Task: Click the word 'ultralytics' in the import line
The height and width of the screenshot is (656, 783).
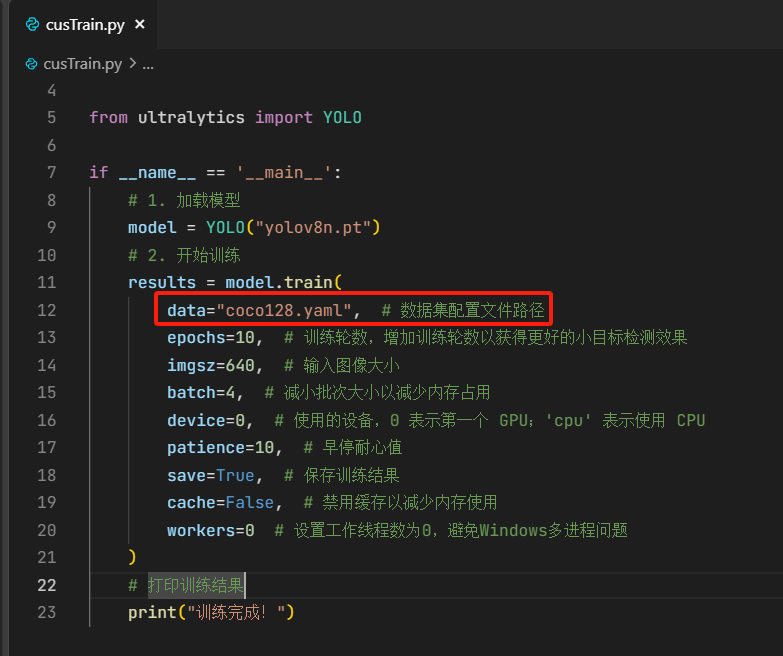Action: pos(191,118)
